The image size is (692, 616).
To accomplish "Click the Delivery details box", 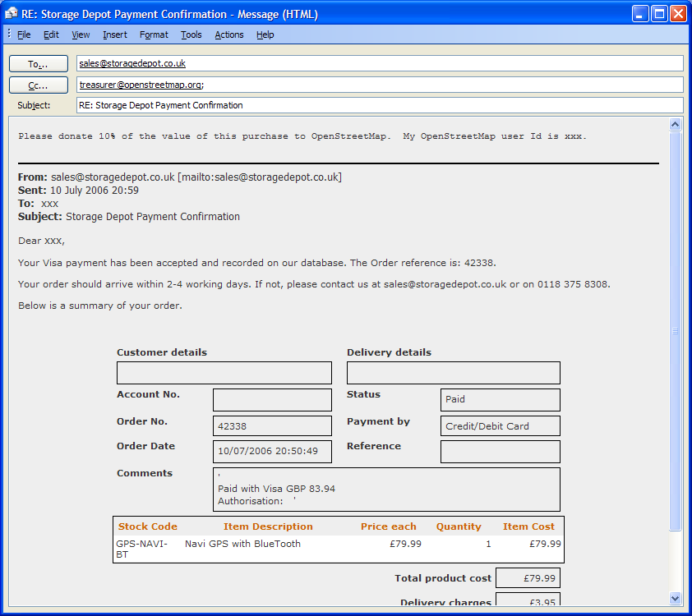I will [x=453, y=373].
